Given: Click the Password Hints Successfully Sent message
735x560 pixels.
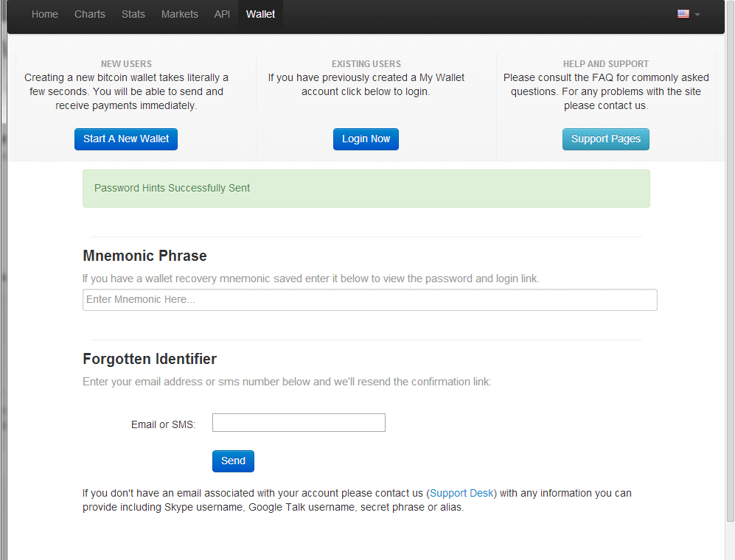Looking at the screenshot, I should (366, 189).
